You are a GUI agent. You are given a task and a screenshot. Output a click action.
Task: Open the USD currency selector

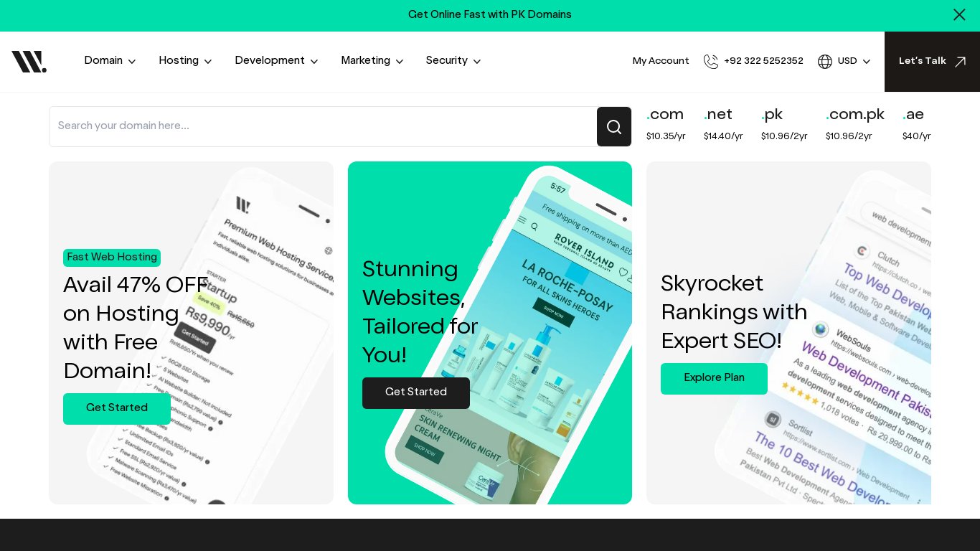854,61
